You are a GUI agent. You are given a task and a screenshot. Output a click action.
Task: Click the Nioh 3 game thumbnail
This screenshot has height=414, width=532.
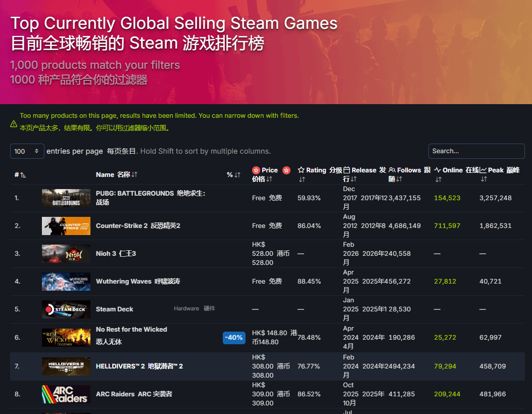(66, 254)
